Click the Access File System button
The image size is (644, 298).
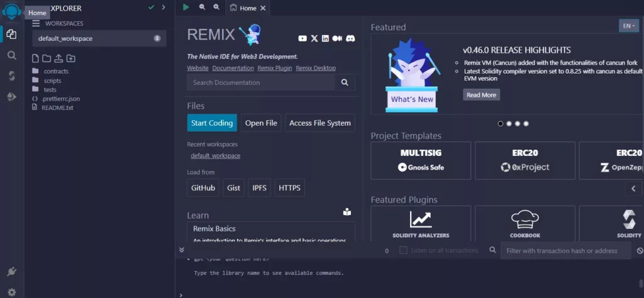(x=320, y=123)
